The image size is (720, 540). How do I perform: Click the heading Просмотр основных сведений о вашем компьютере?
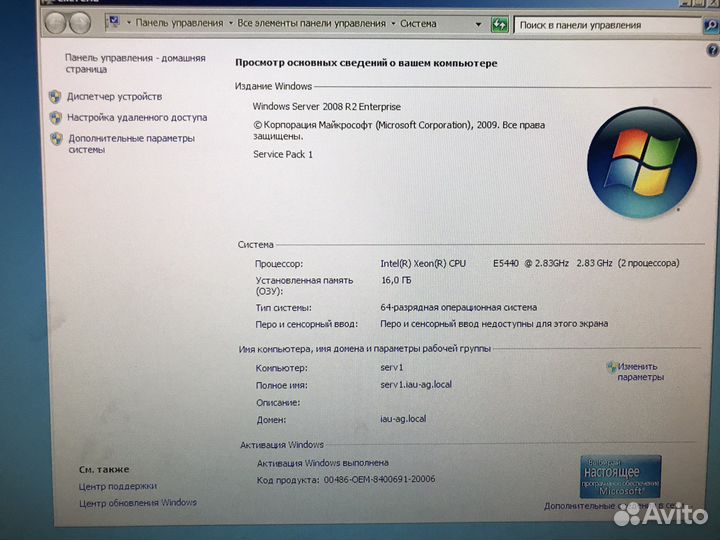(x=366, y=63)
